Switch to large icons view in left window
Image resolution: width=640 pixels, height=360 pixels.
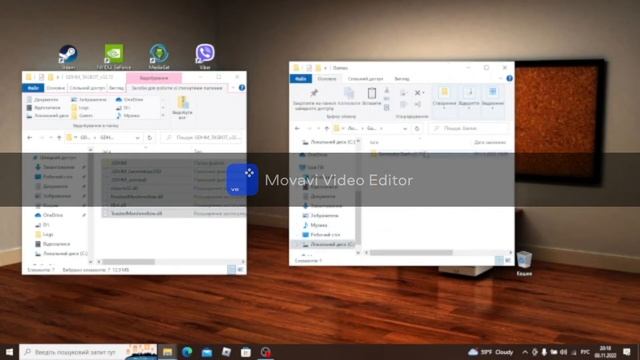(240, 269)
